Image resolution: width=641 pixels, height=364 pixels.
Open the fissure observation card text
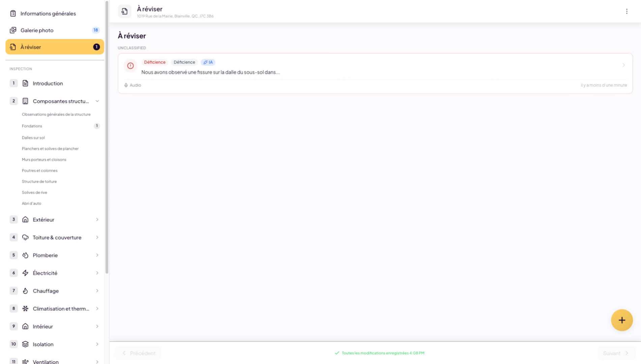click(x=210, y=72)
